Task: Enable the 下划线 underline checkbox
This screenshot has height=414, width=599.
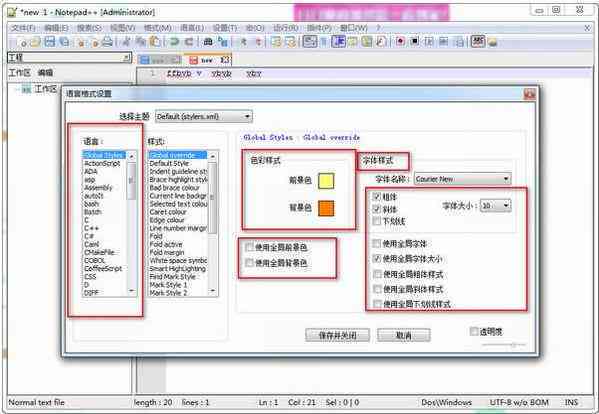Action: coord(377,221)
